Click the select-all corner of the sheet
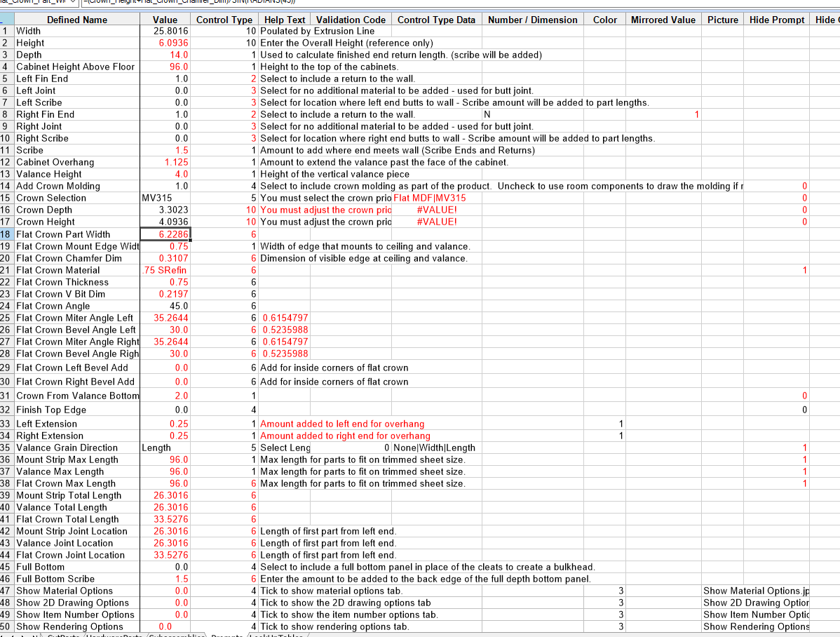Image resolution: width=840 pixels, height=637 pixels. [x=6, y=20]
